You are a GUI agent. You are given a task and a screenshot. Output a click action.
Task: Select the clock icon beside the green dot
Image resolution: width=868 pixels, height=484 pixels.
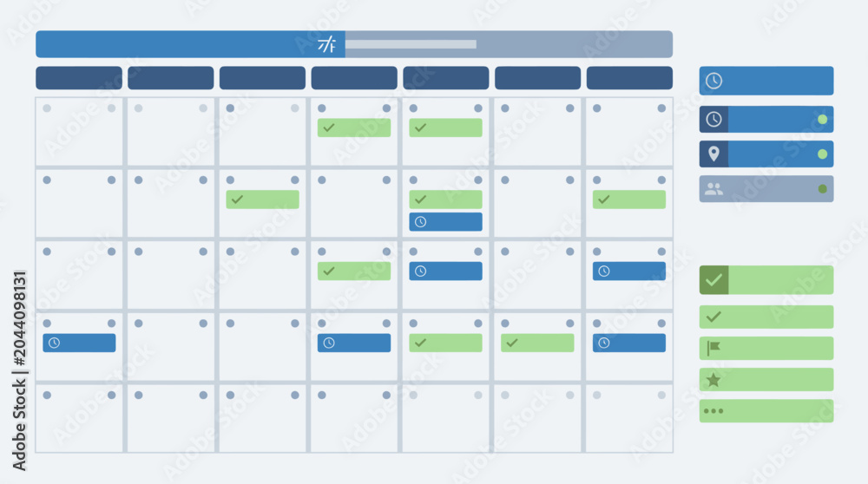coord(713,119)
